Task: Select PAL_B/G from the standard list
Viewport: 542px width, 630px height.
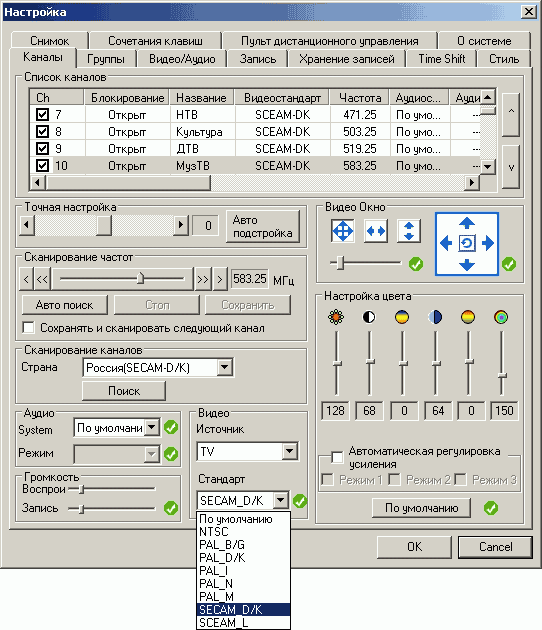Action: (243, 545)
